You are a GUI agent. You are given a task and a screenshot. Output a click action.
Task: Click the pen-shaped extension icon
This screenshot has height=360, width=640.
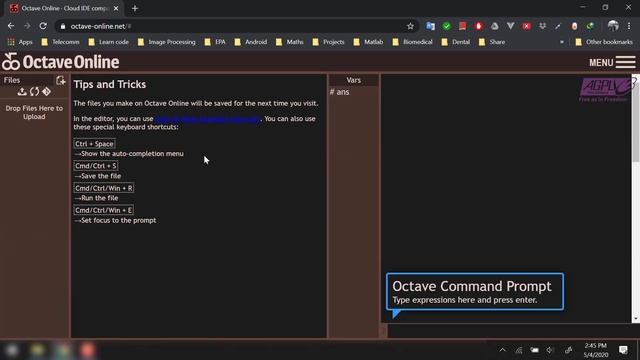pos(558,26)
